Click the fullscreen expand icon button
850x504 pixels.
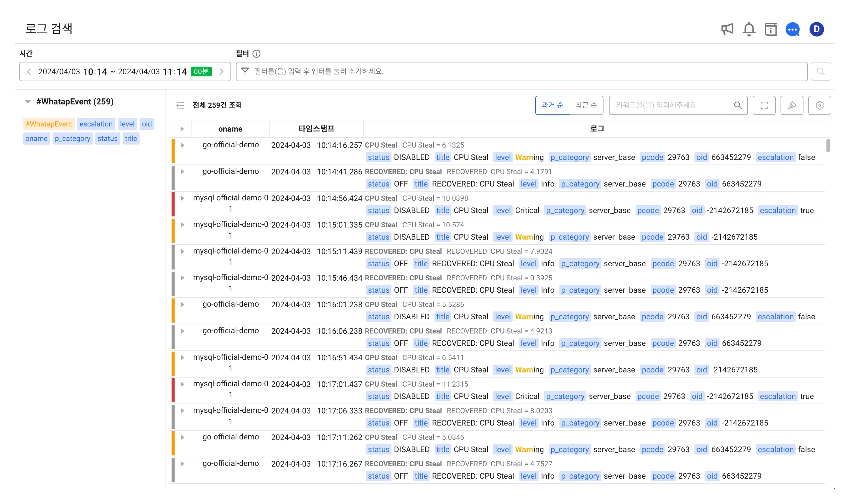[764, 105]
